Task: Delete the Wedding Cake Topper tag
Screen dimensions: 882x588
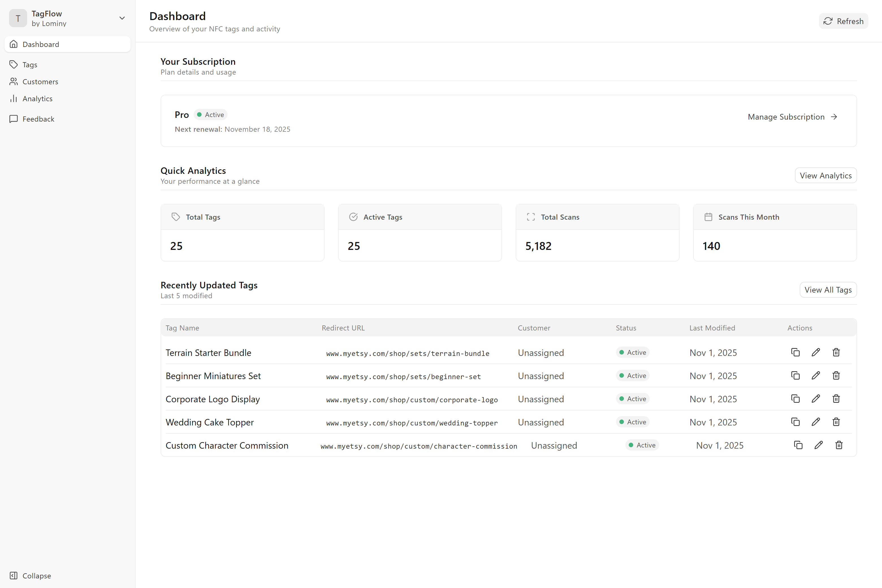Action: pyautogui.click(x=836, y=422)
